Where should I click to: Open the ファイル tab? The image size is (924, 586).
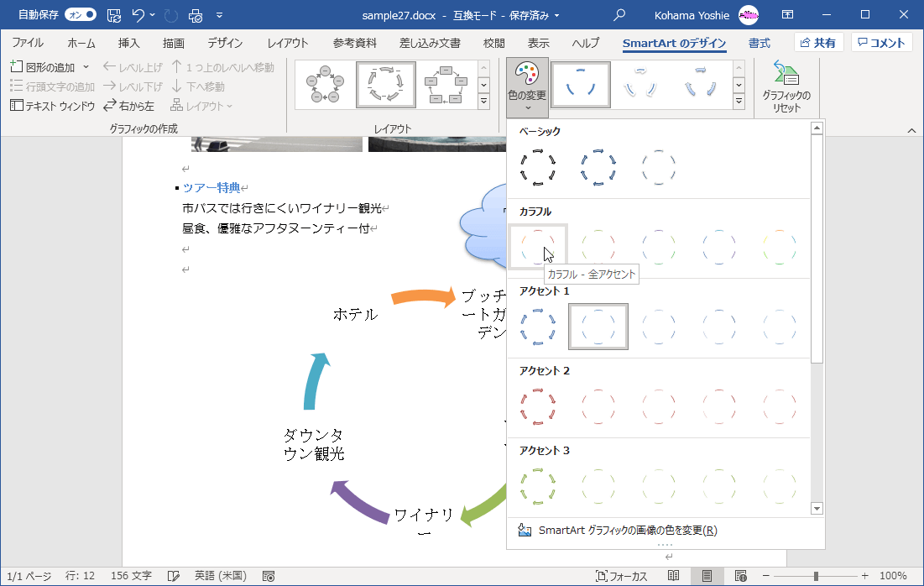(28, 43)
